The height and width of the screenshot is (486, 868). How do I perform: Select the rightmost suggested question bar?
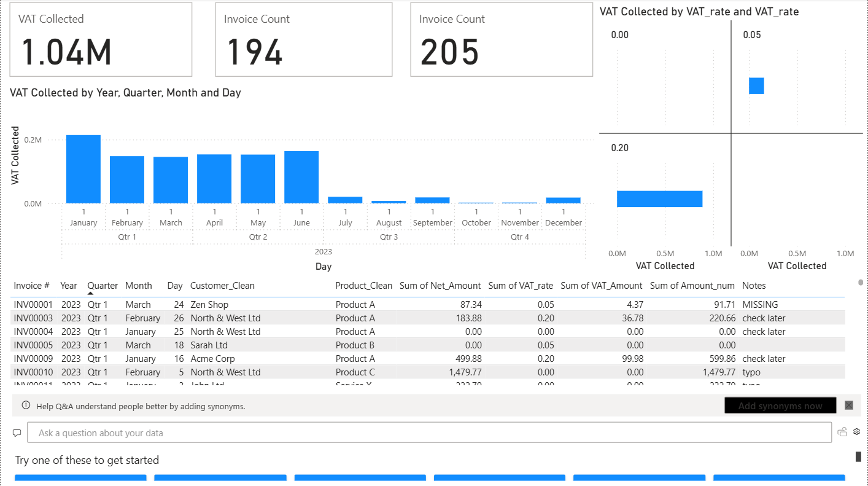pos(779,478)
